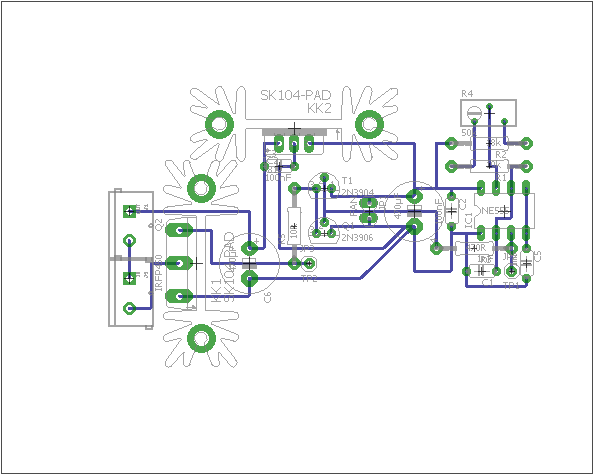593x475 pixels.
Task: Click the IC1 designator text
Action: click(x=468, y=220)
